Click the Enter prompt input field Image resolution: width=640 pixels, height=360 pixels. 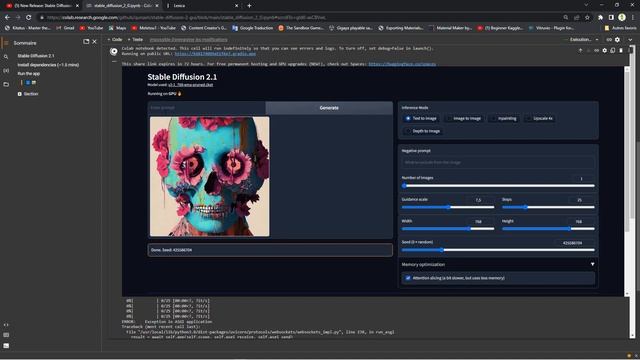pos(207,108)
